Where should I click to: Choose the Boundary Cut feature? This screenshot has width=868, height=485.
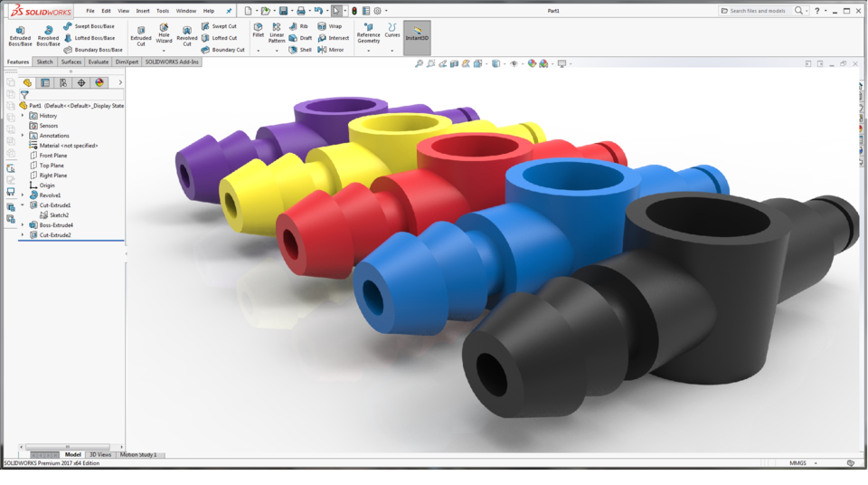click(222, 50)
